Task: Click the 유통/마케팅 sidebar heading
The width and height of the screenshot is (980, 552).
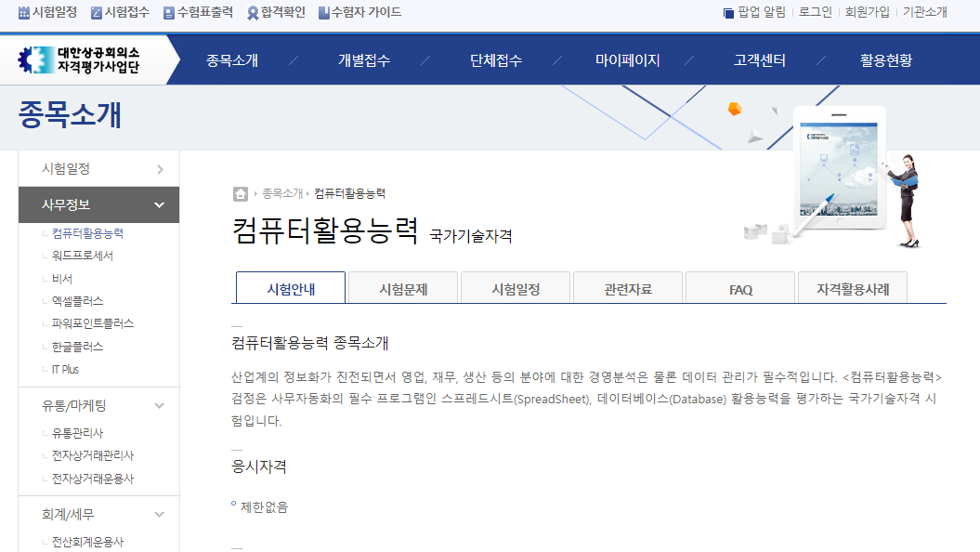Action: click(73, 406)
